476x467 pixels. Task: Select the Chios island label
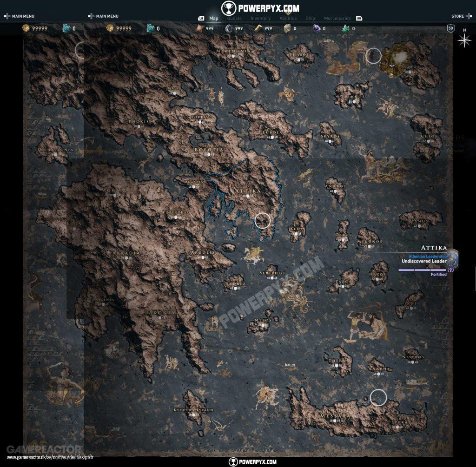[x=428, y=136]
